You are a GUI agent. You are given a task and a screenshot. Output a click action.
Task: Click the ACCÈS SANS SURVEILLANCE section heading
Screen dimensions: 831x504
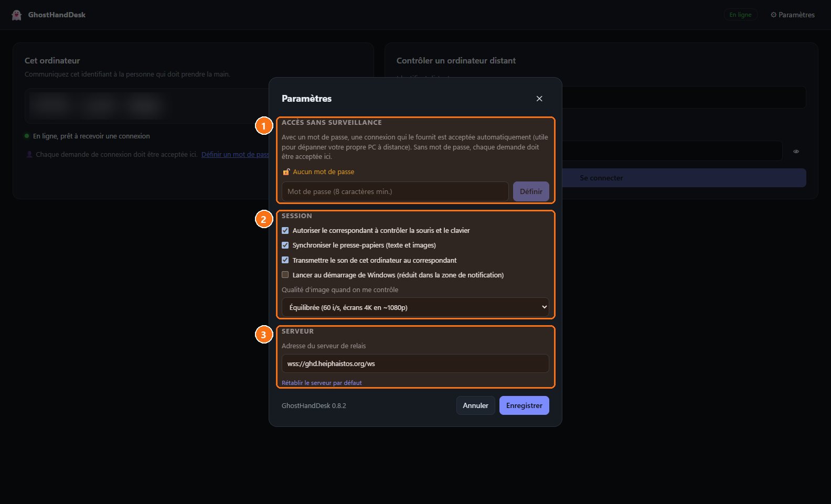pos(332,123)
